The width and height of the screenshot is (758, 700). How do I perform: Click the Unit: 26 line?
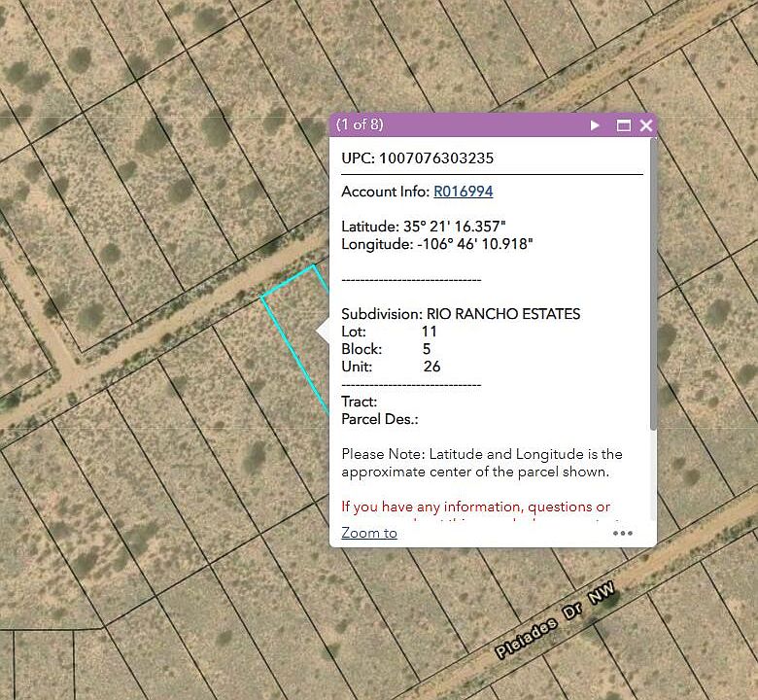(391, 367)
